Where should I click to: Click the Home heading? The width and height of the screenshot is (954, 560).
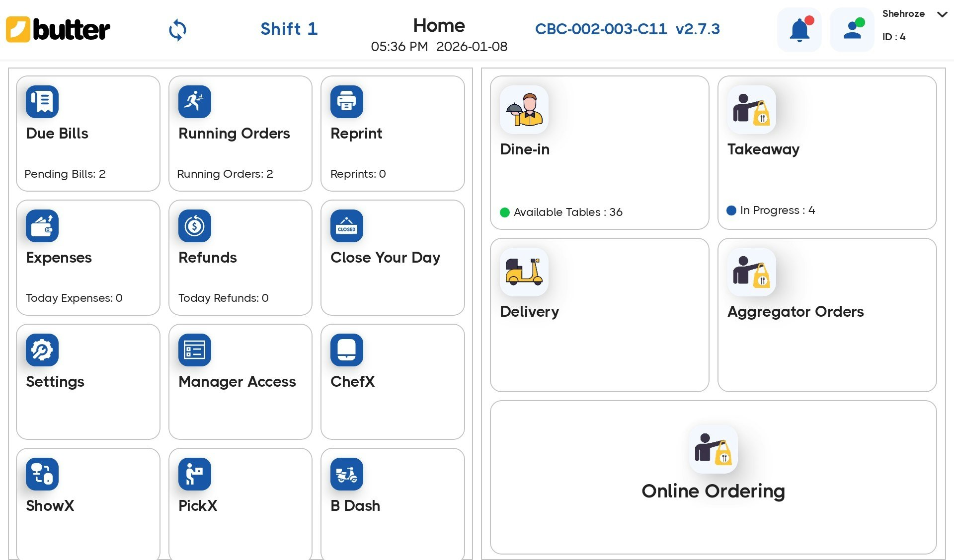click(439, 25)
